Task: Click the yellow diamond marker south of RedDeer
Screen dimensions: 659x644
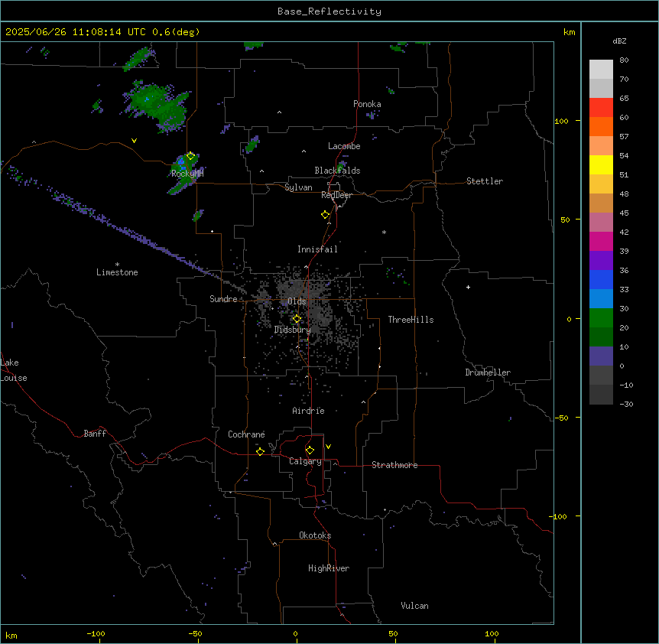Action: (x=326, y=214)
